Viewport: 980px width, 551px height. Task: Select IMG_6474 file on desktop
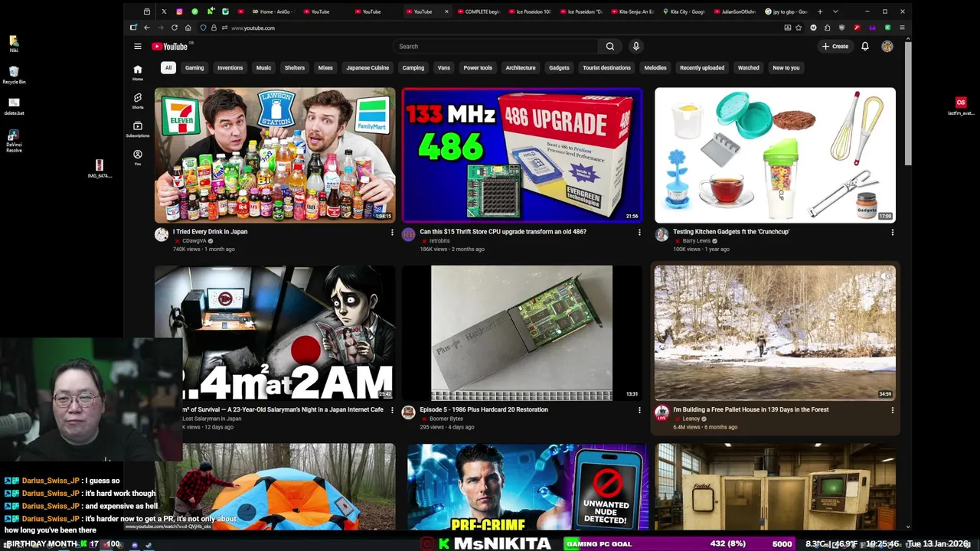point(100,169)
